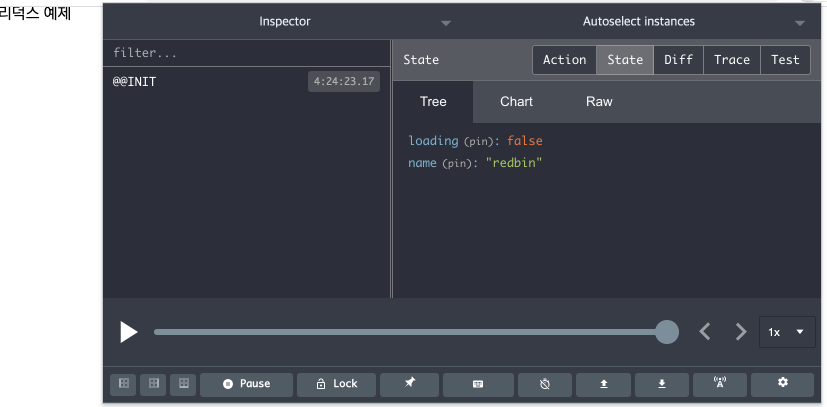The image size is (827, 407).
Task: Dock DevTools to the left layout icon
Action: point(124,384)
